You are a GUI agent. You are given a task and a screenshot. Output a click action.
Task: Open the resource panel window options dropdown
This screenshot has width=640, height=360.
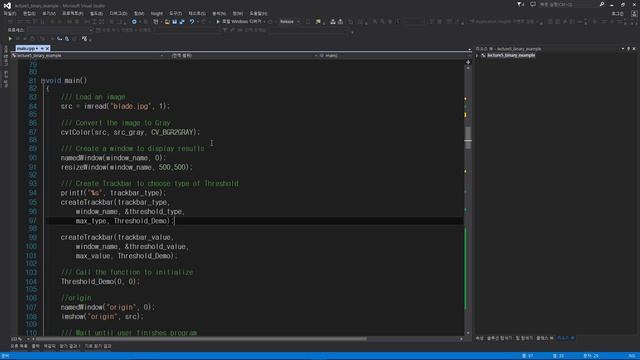(623, 49)
